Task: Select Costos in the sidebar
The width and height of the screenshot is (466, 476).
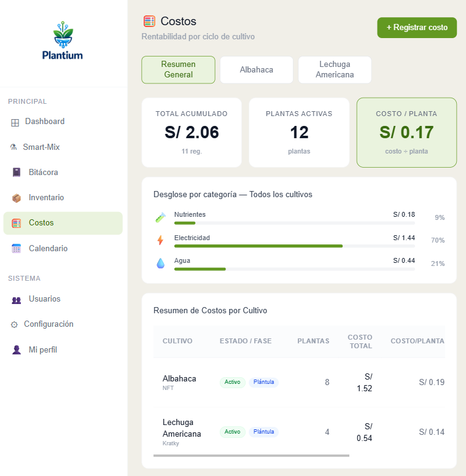Action: pyautogui.click(x=63, y=223)
